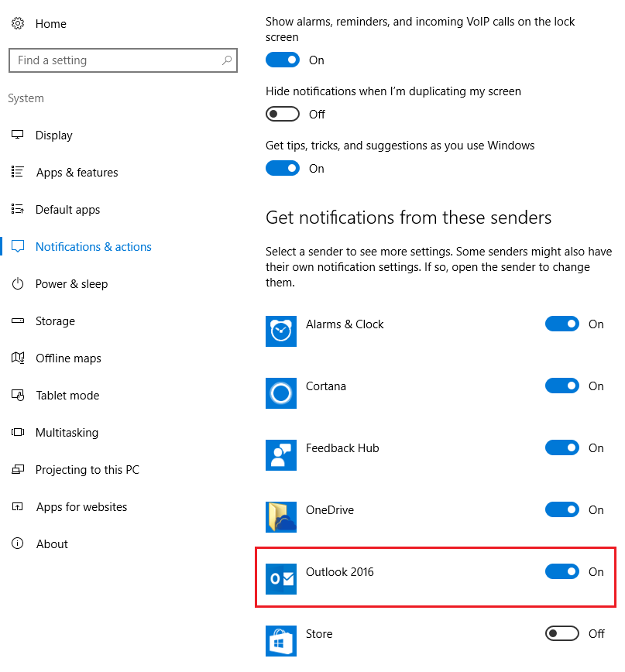The width and height of the screenshot is (625, 672).
Task: Click the Storage drive icon
Action: pos(18,321)
